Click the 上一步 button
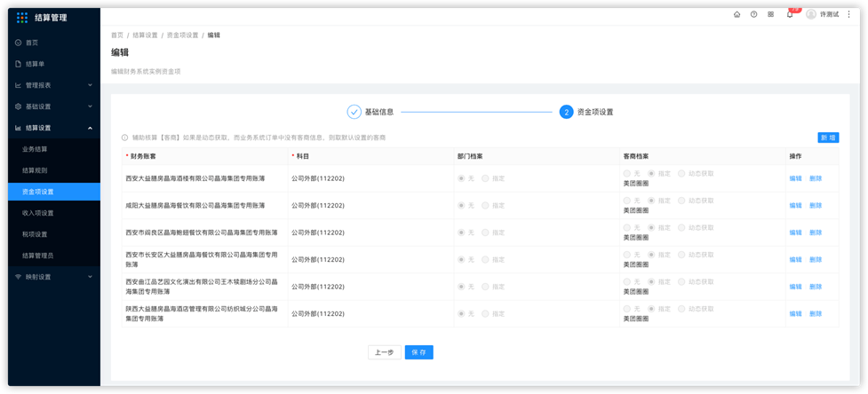Viewport: 868px width, 394px height. tap(384, 352)
